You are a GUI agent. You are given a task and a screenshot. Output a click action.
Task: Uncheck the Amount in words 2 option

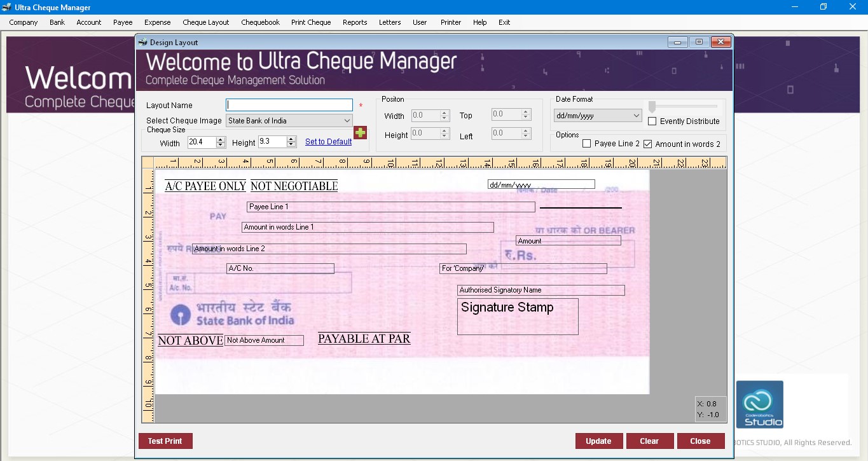click(648, 144)
